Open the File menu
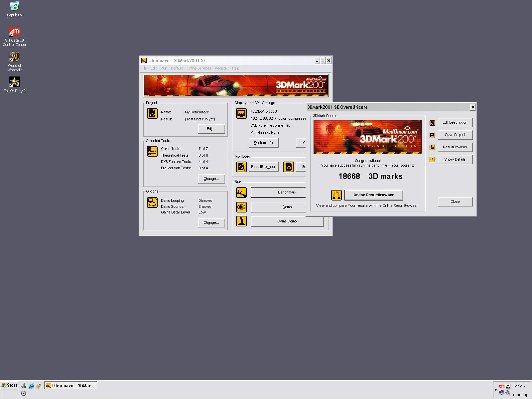 (144, 68)
